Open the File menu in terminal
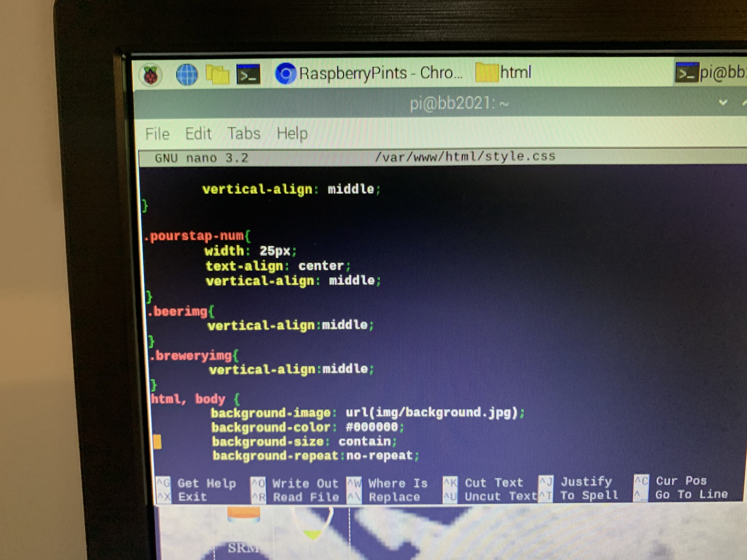The height and width of the screenshot is (560, 747). [157, 134]
